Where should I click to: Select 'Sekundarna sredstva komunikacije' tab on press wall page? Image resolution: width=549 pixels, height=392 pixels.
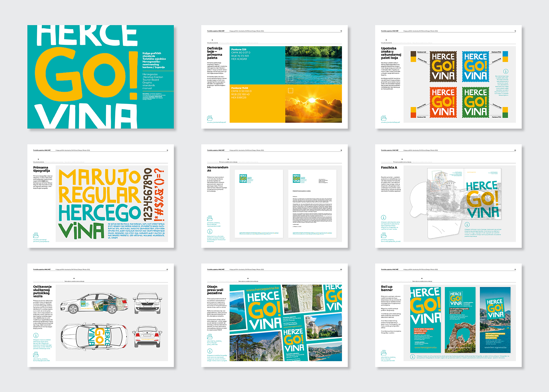click(x=248, y=281)
